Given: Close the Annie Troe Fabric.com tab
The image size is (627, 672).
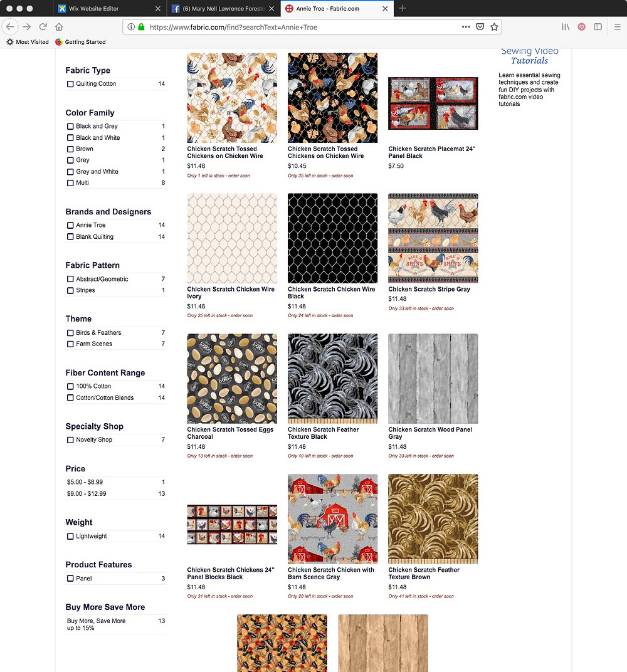Looking at the screenshot, I should (385, 9).
